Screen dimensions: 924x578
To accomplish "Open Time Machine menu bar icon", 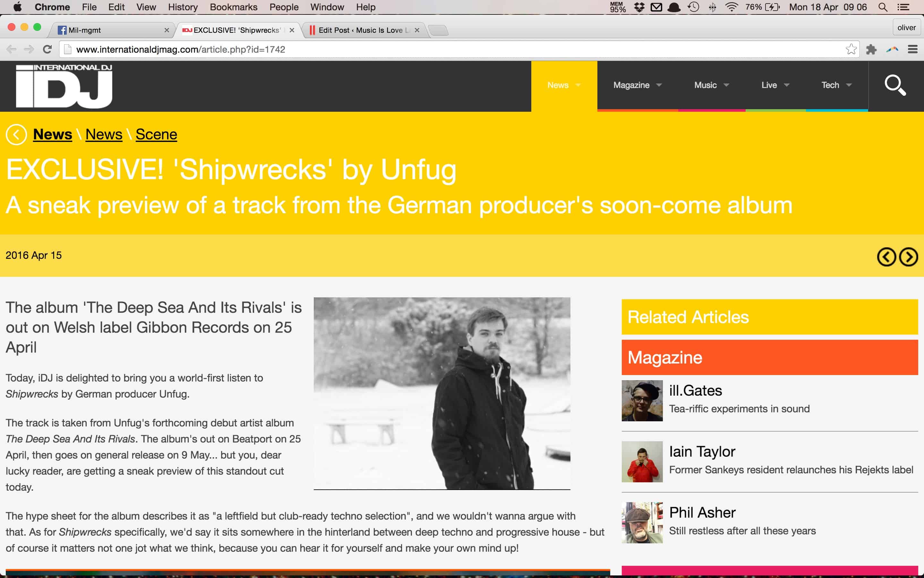I will tap(693, 7).
